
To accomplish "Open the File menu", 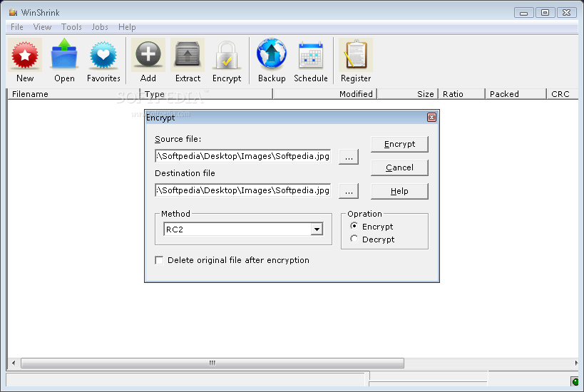I will pyautogui.click(x=17, y=27).
